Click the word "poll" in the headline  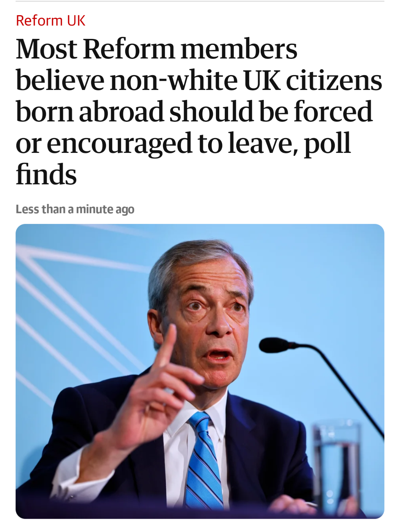pyautogui.click(x=327, y=144)
